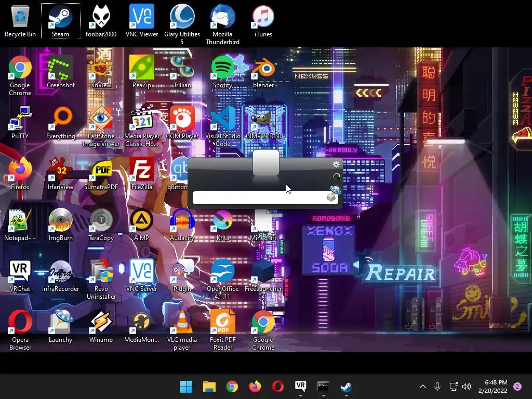
Task: Open the Minecraft desktop icon
Action: [263, 224]
